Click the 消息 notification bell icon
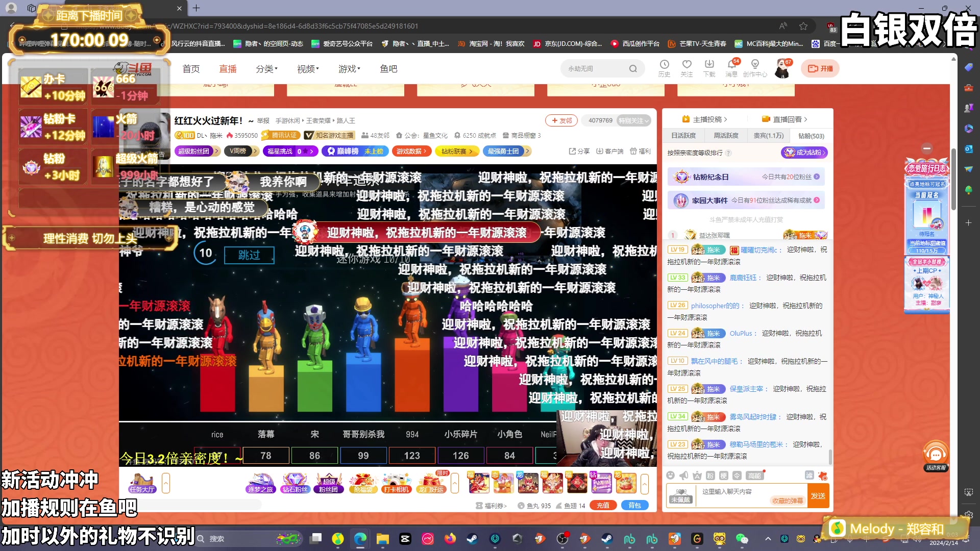980x551 pixels. pyautogui.click(x=731, y=65)
